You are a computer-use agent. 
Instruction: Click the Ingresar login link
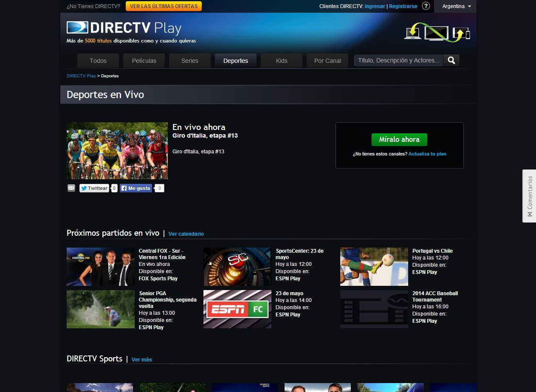click(375, 6)
